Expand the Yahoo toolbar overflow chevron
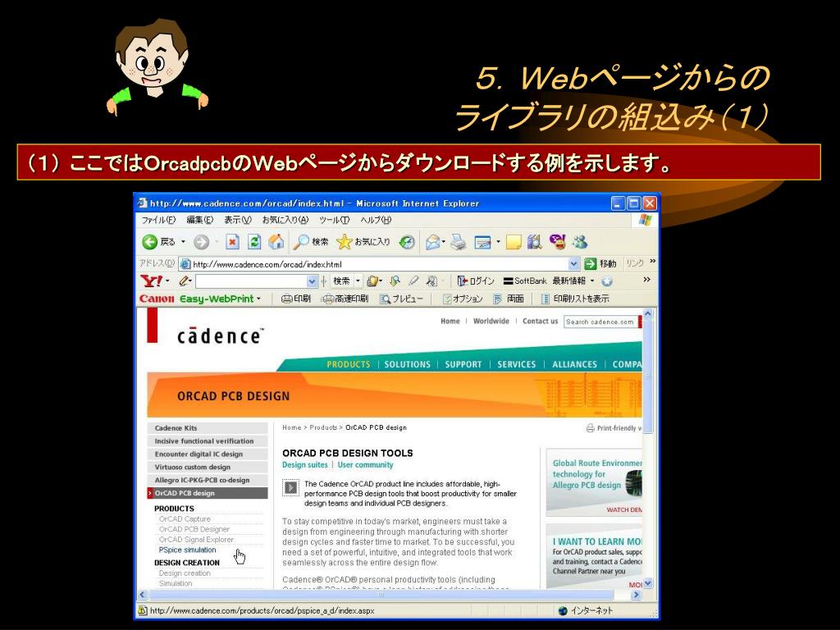The width and height of the screenshot is (840, 630). point(646,280)
